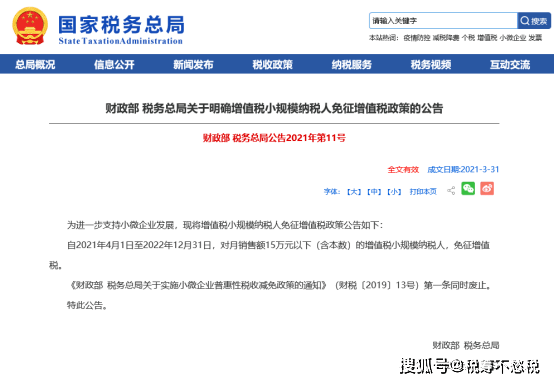Click the 财税〔2019〕13号 reference sentence
Screen dimensions: 554x383
coord(281,285)
